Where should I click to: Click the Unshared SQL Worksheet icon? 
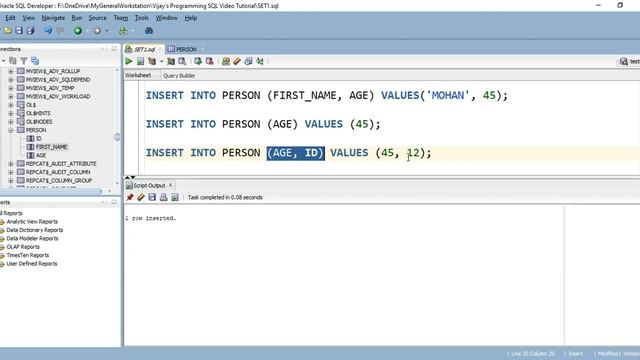[226, 61]
